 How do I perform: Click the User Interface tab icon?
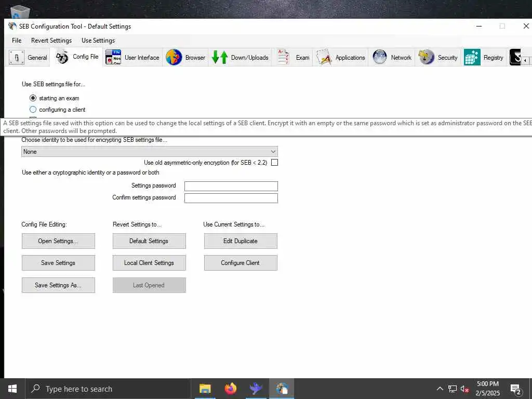point(113,57)
